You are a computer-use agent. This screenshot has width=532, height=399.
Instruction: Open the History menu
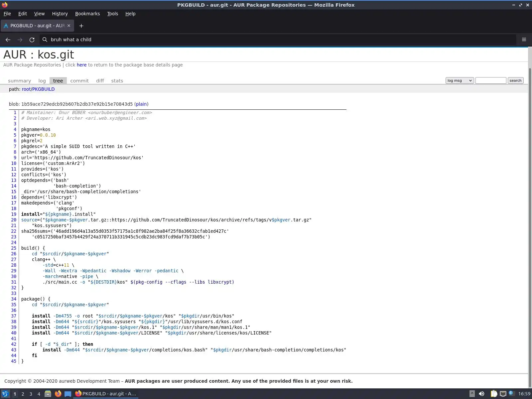[60, 14]
